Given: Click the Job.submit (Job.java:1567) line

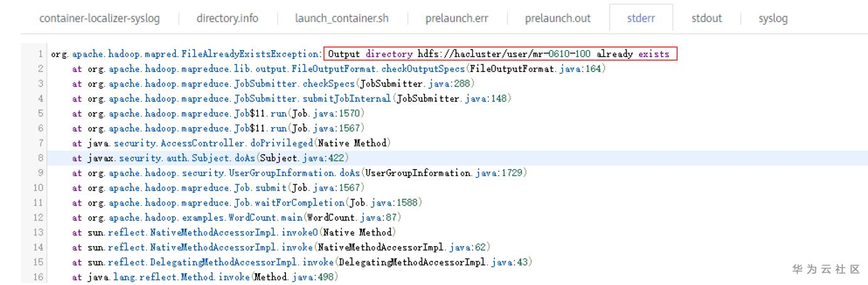Looking at the screenshot, I should point(218,188).
